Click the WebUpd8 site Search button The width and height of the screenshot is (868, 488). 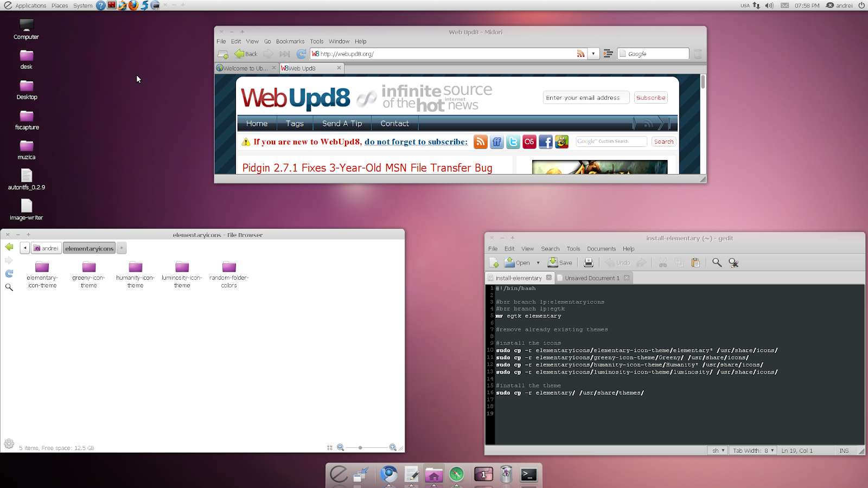663,142
